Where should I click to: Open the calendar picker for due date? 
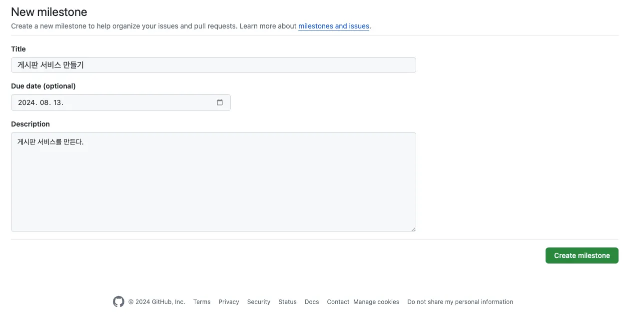220,102
